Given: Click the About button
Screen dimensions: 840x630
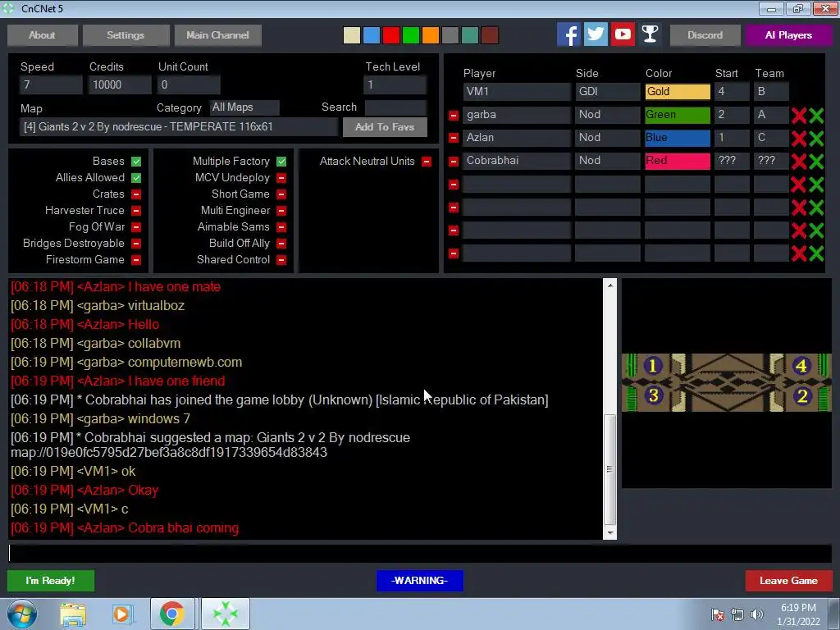Looking at the screenshot, I should pyautogui.click(x=43, y=35).
